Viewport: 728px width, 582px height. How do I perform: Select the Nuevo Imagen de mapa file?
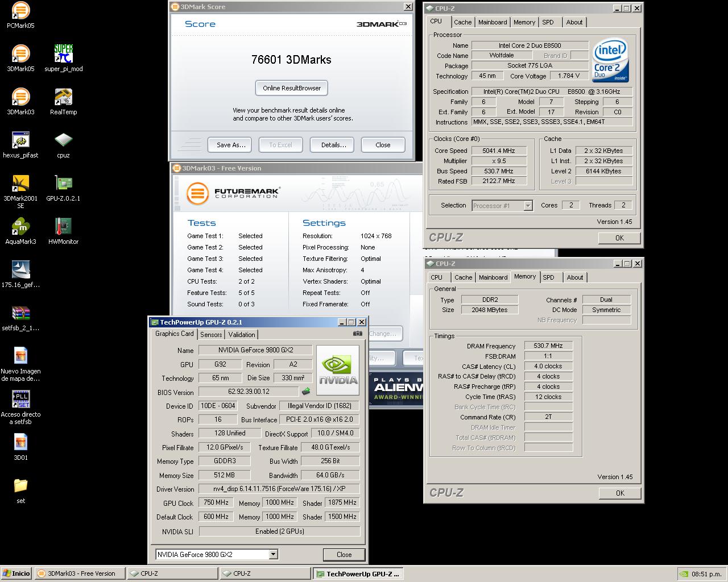coord(20,365)
